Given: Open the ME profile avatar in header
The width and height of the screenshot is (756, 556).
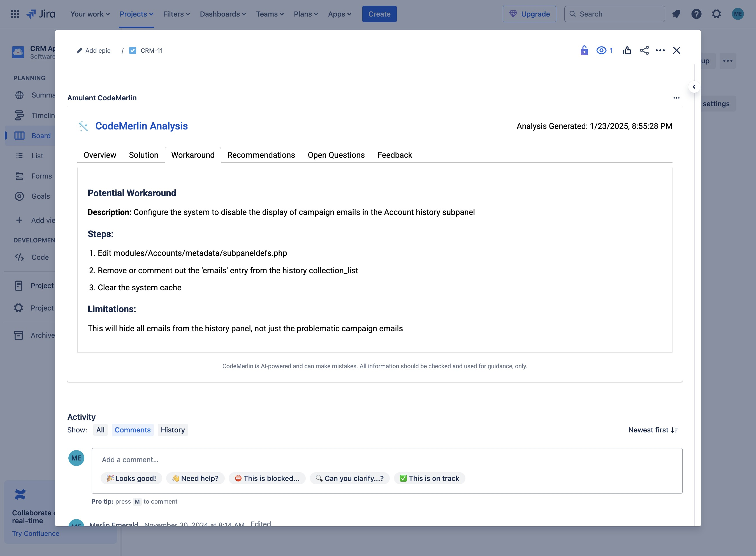Looking at the screenshot, I should click(x=738, y=14).
